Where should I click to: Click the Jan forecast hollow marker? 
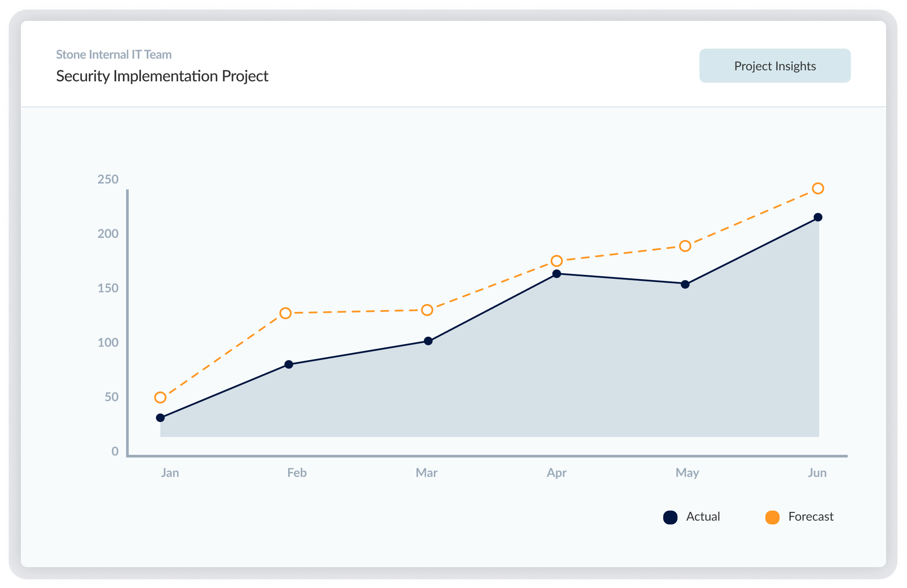[x=160, y=398]
